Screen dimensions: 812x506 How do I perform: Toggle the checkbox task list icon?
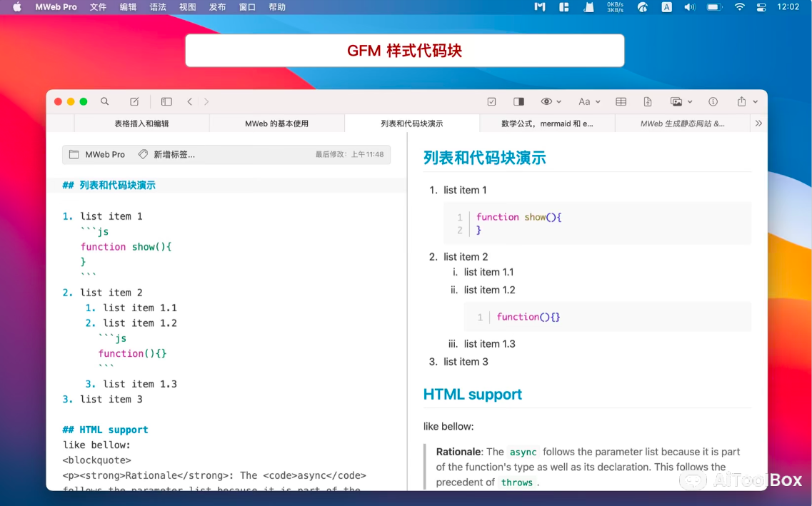[491, 101]
